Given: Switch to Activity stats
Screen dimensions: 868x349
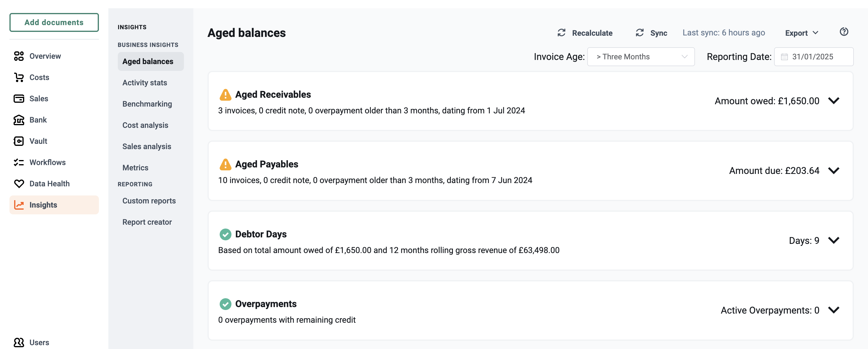Looking at the screenshot, I should pos(145,83).
